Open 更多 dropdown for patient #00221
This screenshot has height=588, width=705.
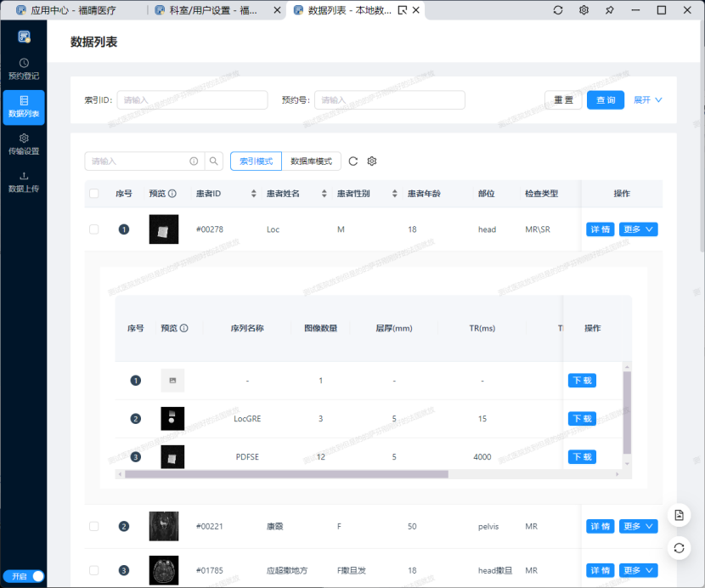pos(638,527)
